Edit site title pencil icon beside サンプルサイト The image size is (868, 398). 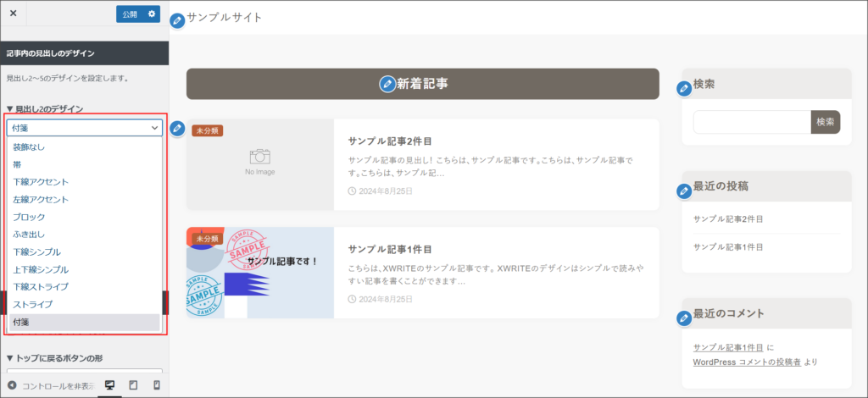(176, 21)
